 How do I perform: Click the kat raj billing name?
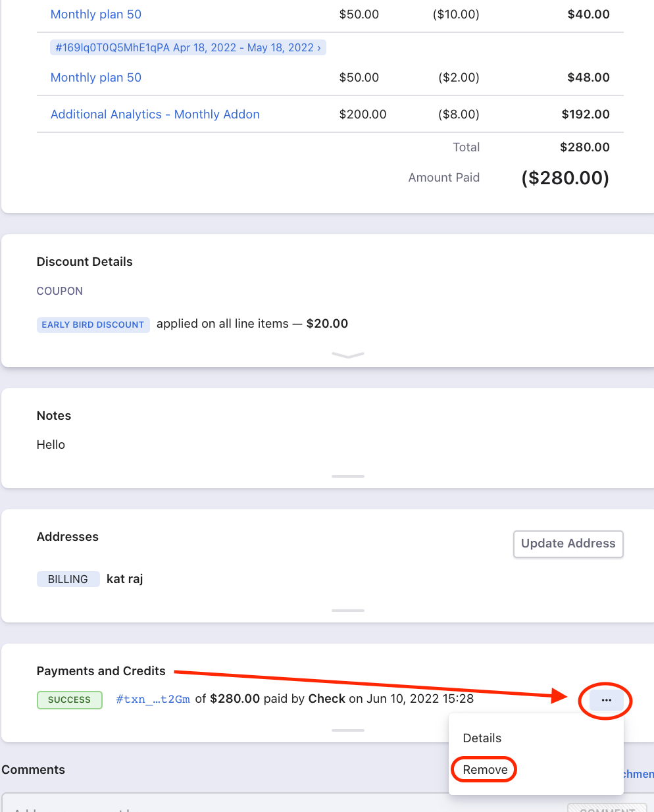point(124,579)
